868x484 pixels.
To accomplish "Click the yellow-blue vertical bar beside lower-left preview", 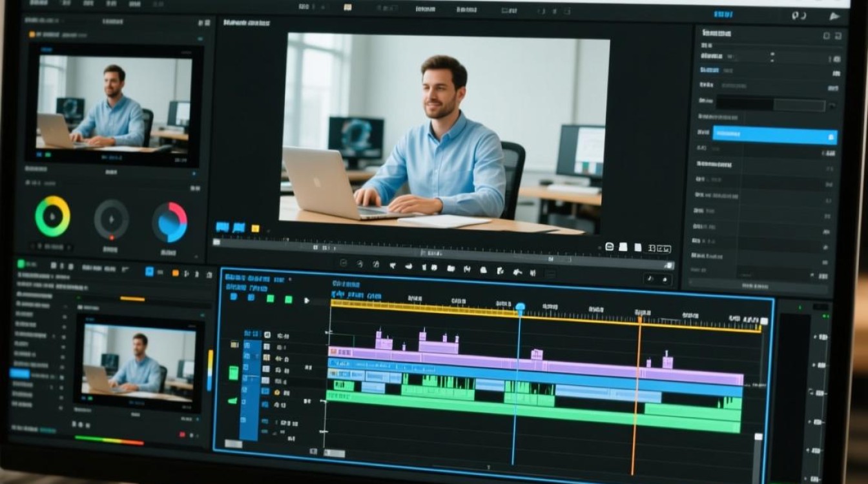I will 209,370.
